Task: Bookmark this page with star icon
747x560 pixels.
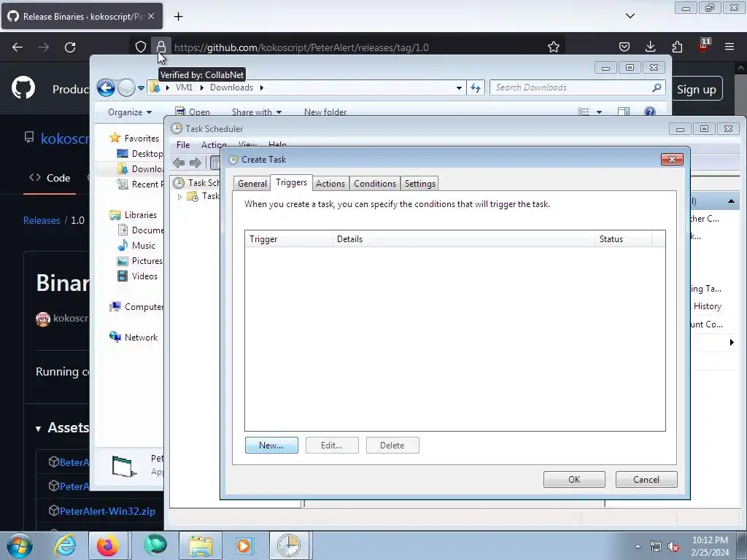Action: click(553, 47)
